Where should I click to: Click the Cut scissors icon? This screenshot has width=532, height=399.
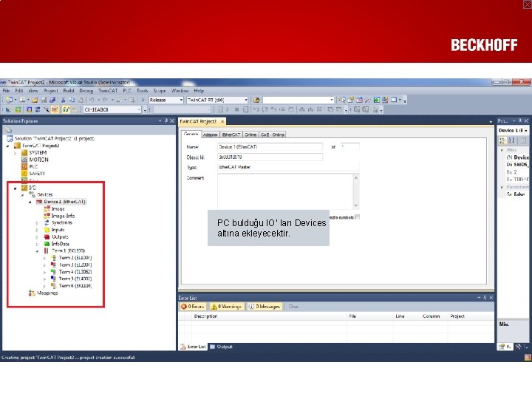point(63,100)
